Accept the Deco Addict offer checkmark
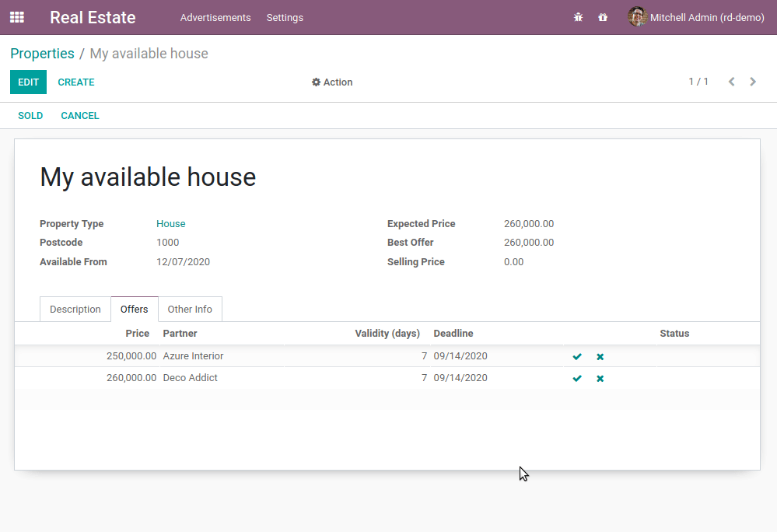Image resolution: width=777 pixels, height=532 pixels. tap(577, 379)
